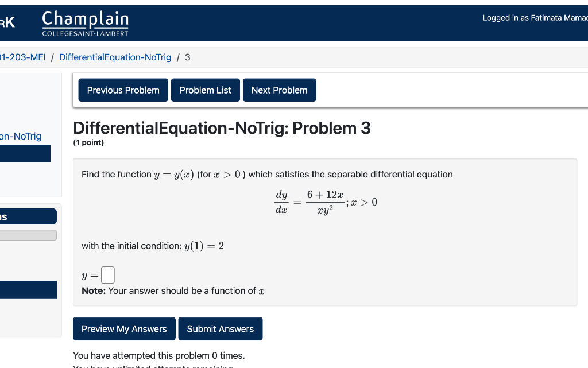The width and height of the screenshot is (588, 368).
Task: Click the navy sidebar button below set name
Action: 25,153
